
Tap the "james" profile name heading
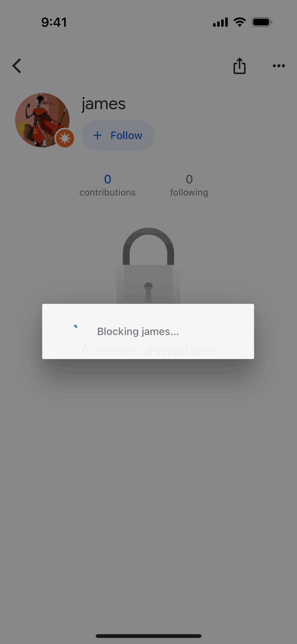[x=104, y=104]
